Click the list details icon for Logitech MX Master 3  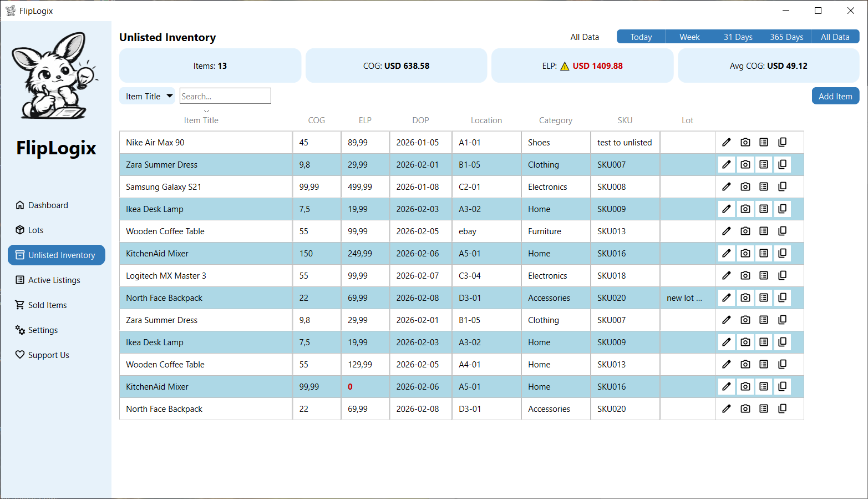tap(764, 275)
